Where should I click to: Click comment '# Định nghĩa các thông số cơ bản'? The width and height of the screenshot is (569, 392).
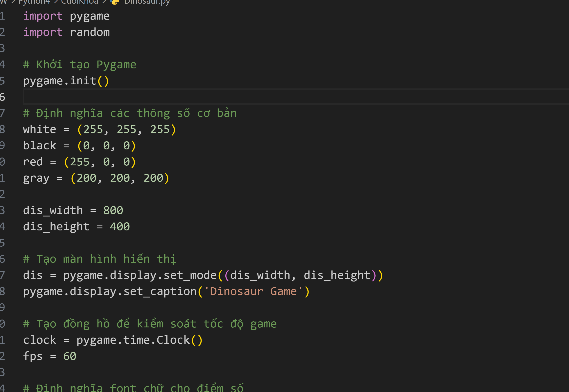click(130, 113)
